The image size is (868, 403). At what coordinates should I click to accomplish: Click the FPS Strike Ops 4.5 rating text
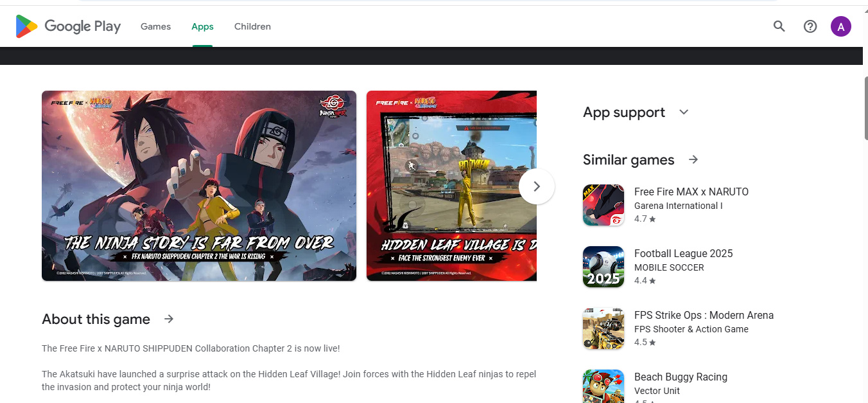[641, 343]
